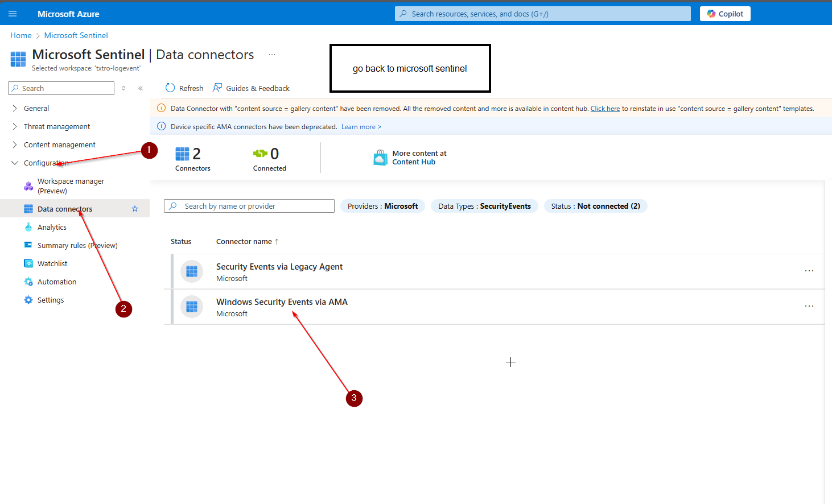This screenshot has width=832, height=504.
Task: Open Watchlist in the sidebar
Action: pos(52,263)
